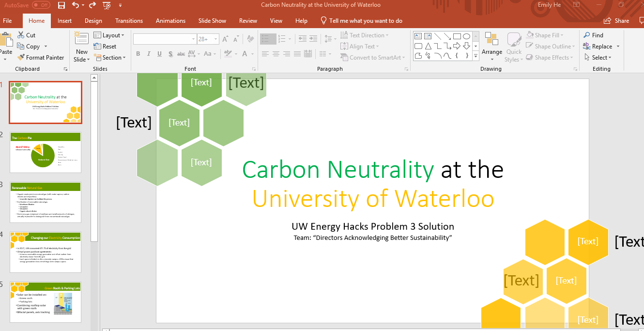Select the rectangle shape in gallery
Screen dimensions: 644x331
[x=457, y=36]
